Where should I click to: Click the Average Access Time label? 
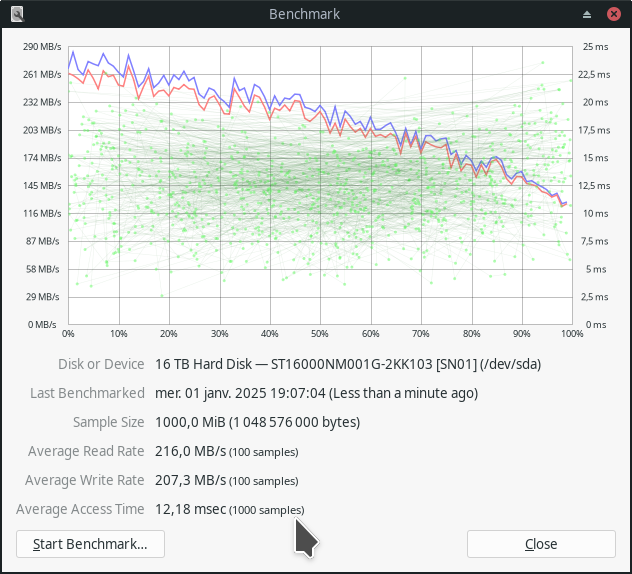pyautogui.click(x=80, y=509)
